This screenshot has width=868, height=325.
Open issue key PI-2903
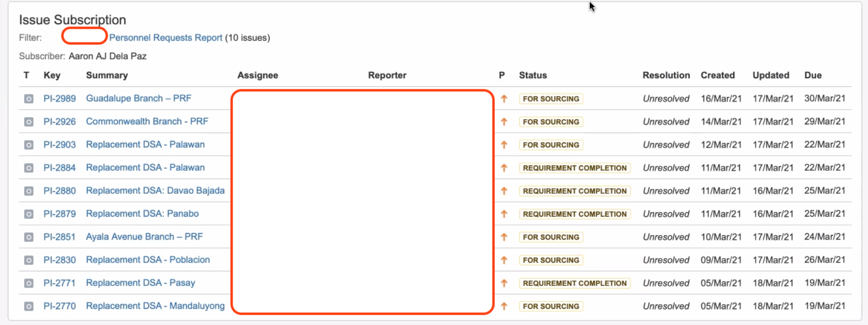click(x=59, y=144)
